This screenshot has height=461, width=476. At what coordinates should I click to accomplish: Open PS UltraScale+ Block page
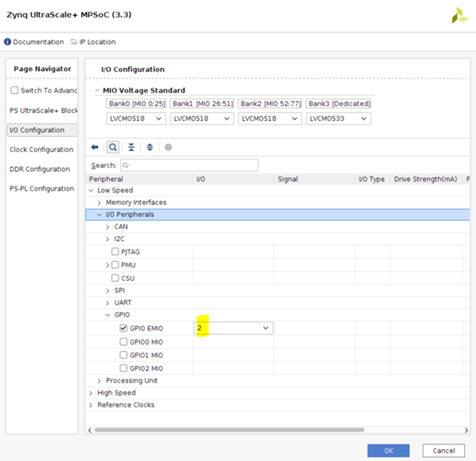pos(43,111)
